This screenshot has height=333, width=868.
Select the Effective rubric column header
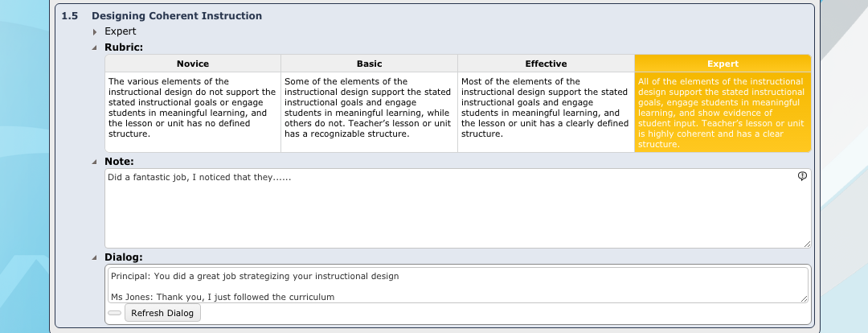[546, 64]
